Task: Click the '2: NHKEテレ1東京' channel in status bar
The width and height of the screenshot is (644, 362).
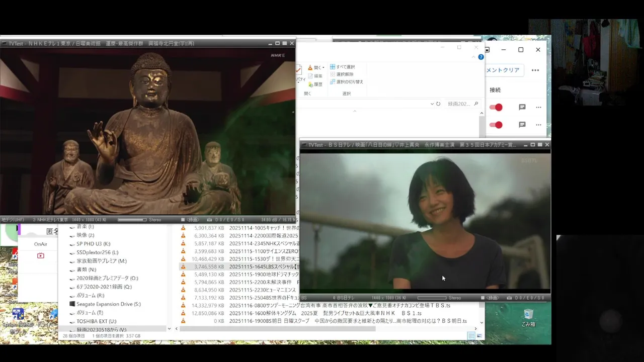Action: pyautogui.click(x=50, y=220)
